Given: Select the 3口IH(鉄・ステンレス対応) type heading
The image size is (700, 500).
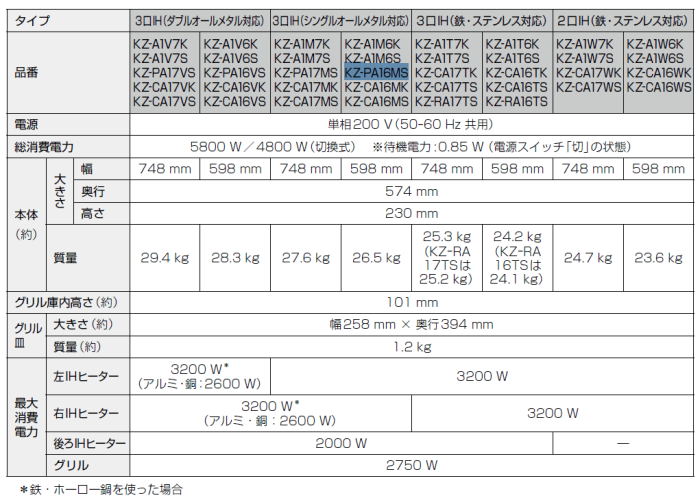Looking at the screenshot, I should 482,21.
